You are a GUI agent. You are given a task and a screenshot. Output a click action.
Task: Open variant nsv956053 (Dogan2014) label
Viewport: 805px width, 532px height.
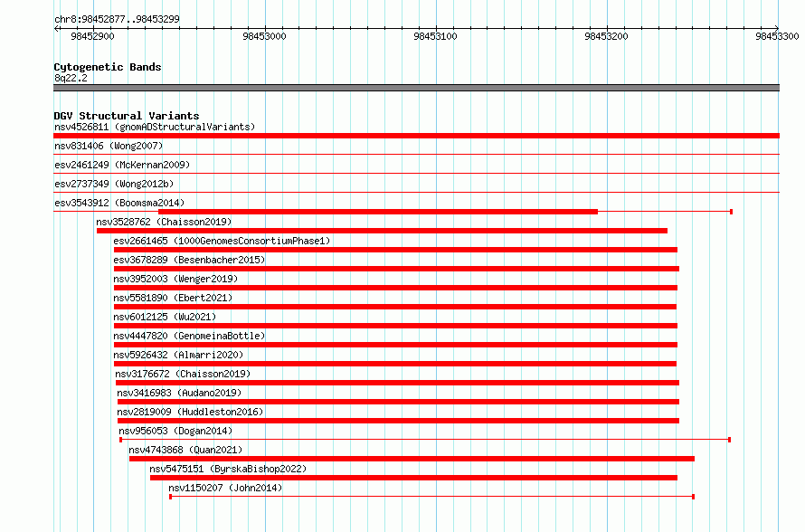coord(175,431)
